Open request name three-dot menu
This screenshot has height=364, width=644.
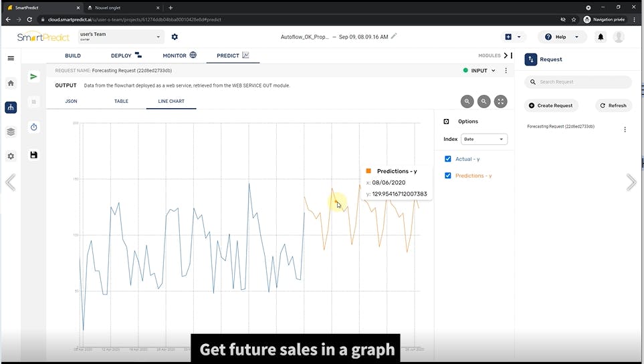(506, 71)
